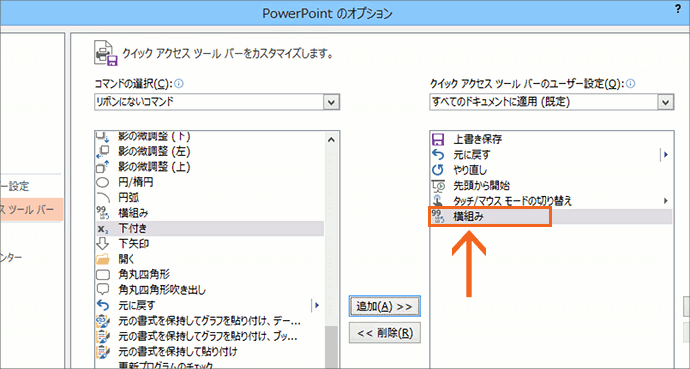The height and width of the screenshot is (369, 690).
Task: Click the paste chart with workbook icon
Action: point(102,336)
